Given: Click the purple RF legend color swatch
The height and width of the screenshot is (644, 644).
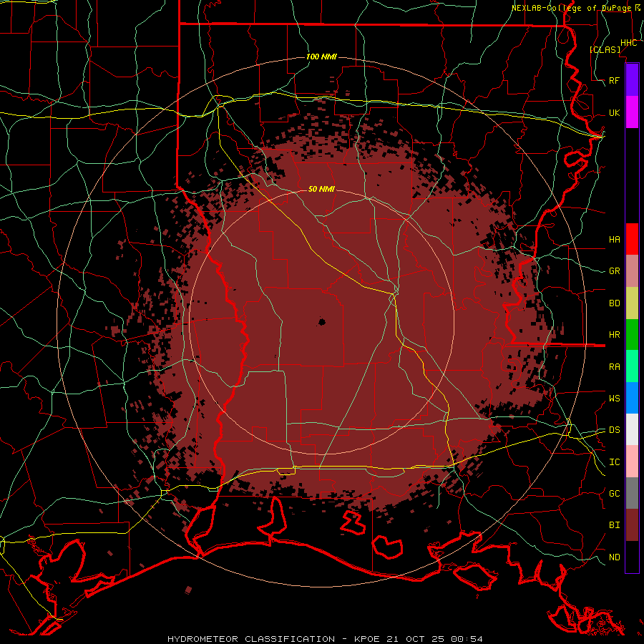Looking at the screenshot, I should click(x=632, y=80).
